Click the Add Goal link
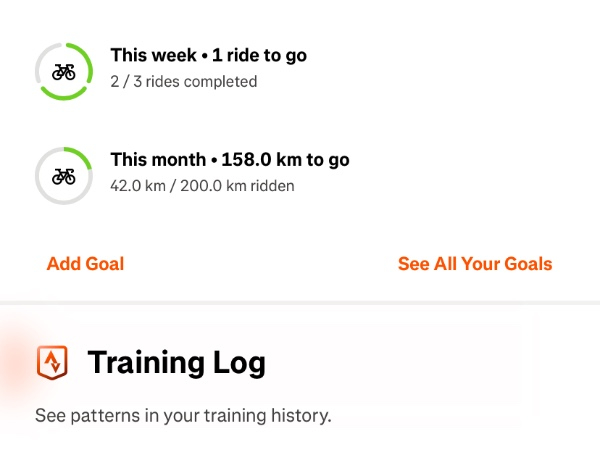 pyautogui.click(x=85, y=264)
